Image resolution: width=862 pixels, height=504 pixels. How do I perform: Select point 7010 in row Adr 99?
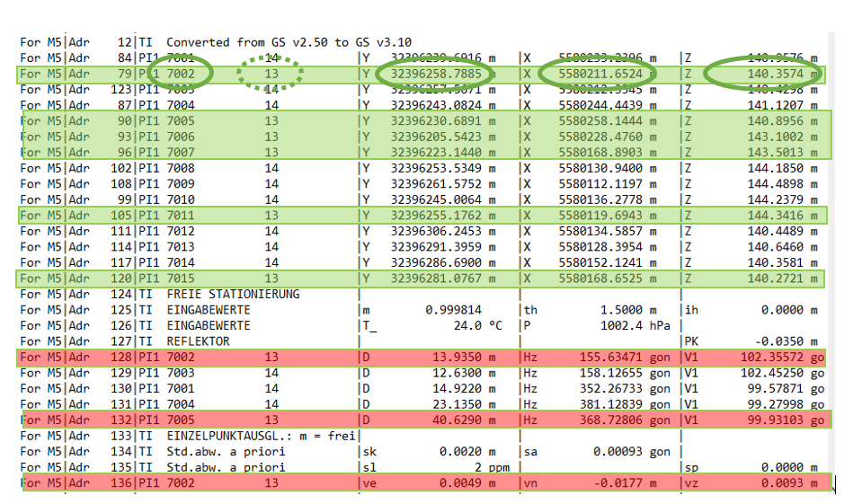pos(181,199)
